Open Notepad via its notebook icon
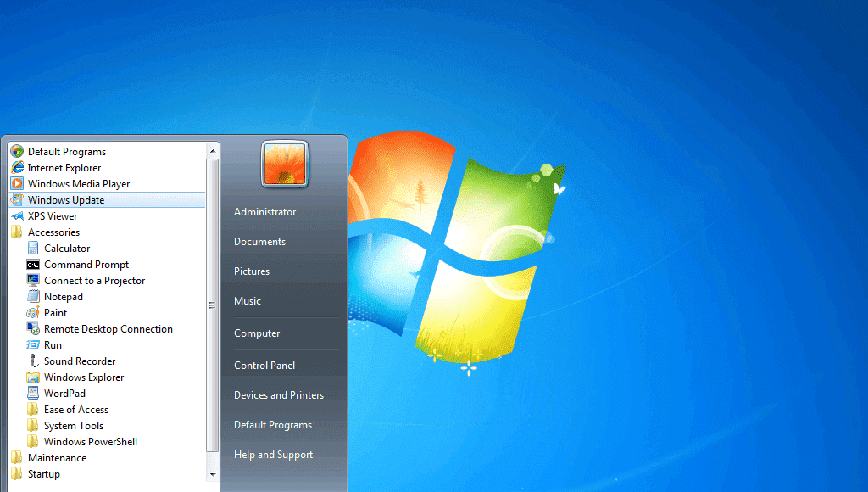The height and width of the screenshot is (492, 868). pos(33,297)
